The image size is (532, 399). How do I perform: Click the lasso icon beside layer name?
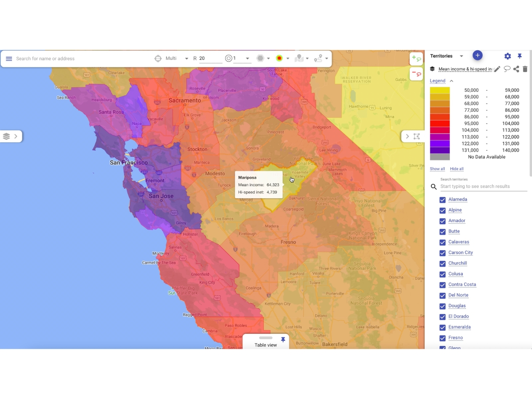(507, 69)
